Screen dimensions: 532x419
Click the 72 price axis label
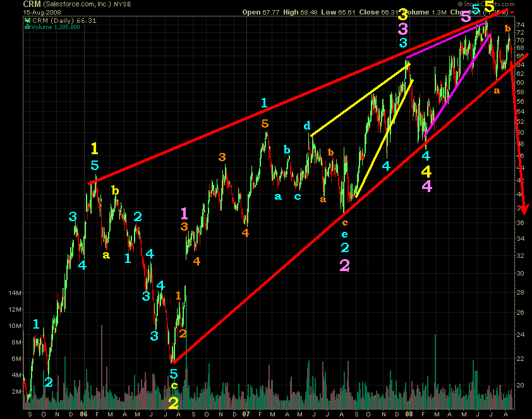coord(520,33)
